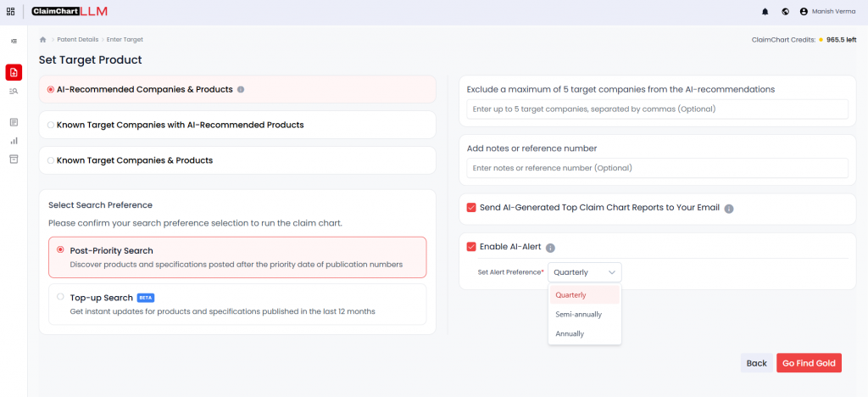Choose the Top-up Search radio option

pyautogui.click(x=60, y=297)
